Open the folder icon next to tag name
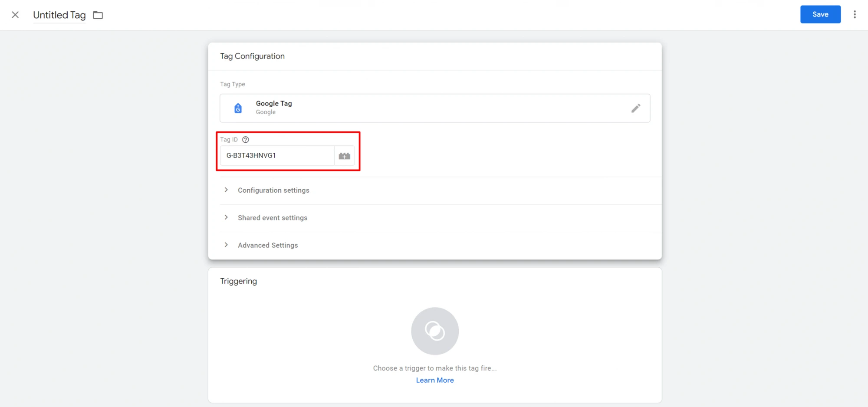Viewport: 868px width, 407px height. click(98, 15)
